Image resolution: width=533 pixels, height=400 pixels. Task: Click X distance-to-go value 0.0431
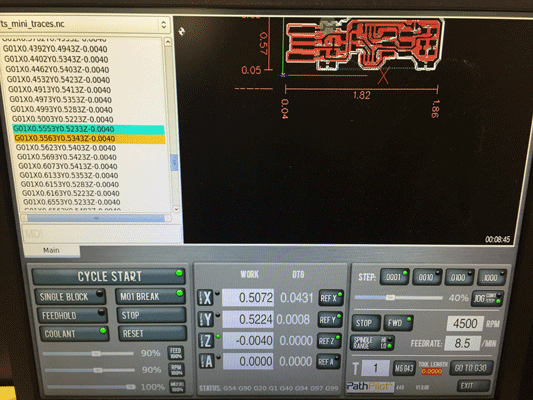coord(296,298)
